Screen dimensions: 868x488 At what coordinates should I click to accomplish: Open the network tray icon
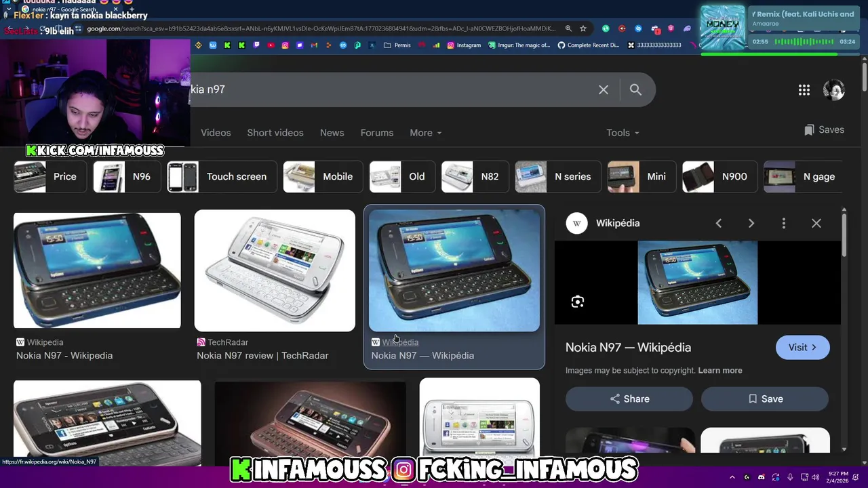(804, 477)
